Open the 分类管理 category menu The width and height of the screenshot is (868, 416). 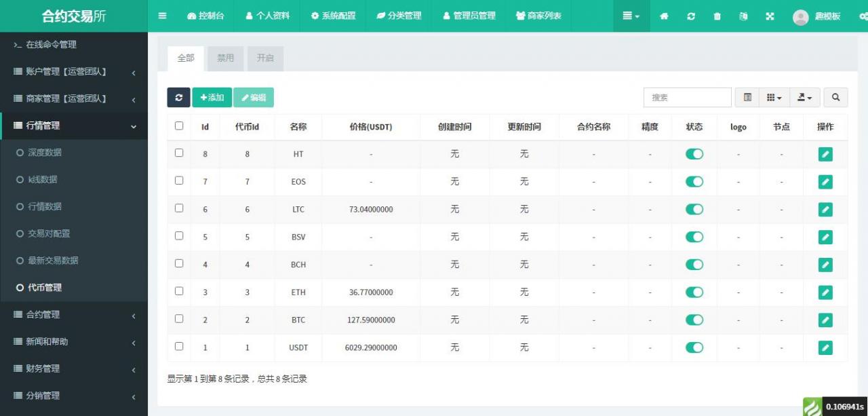coord(399,16)
